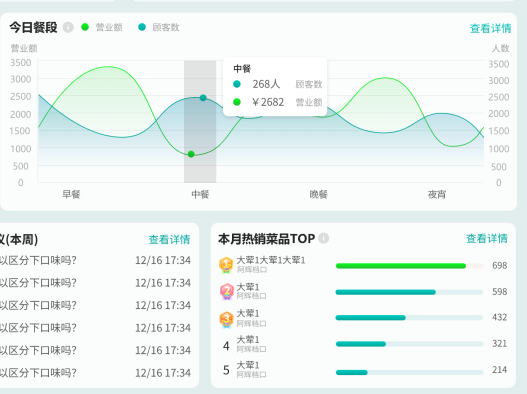
Task: Open 查看详情 link for 今日餐段
Action: (x=490, y=28)
